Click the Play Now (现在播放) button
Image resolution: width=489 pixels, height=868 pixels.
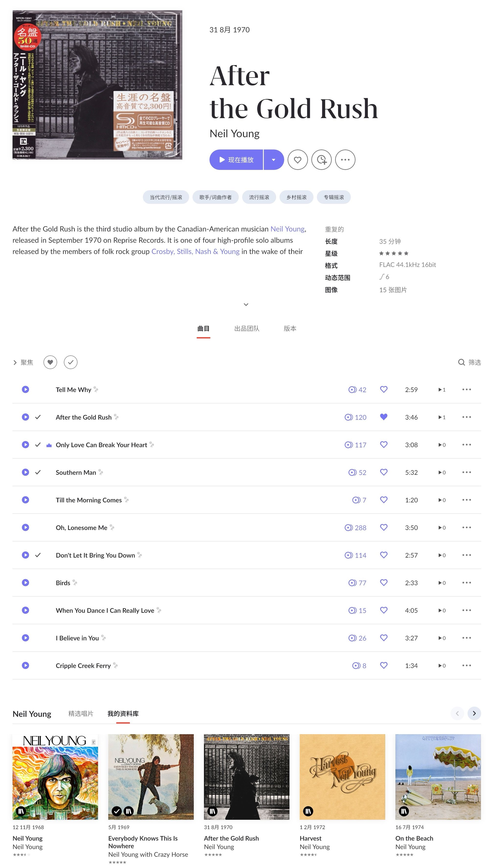click(x=236, y=160)
